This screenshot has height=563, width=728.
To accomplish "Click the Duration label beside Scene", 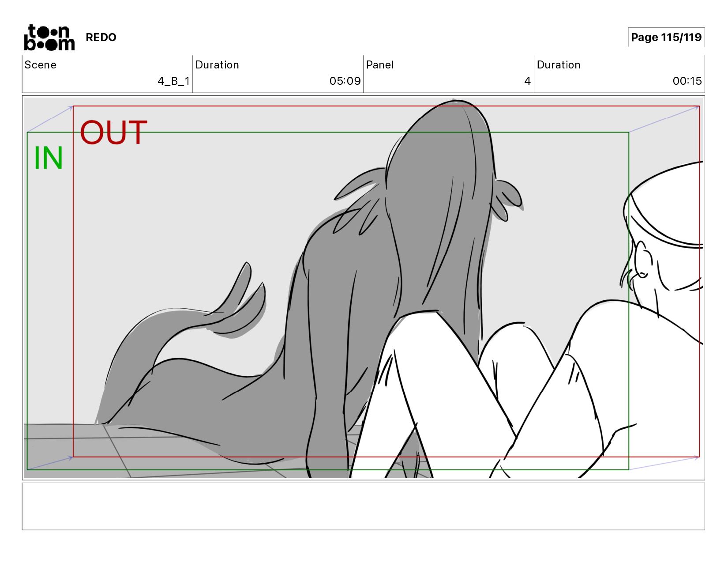I will tap(217, 65).
